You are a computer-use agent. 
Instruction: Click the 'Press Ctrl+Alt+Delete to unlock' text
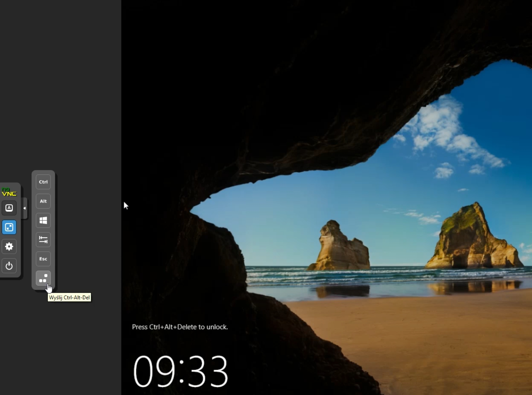(180, 327)
